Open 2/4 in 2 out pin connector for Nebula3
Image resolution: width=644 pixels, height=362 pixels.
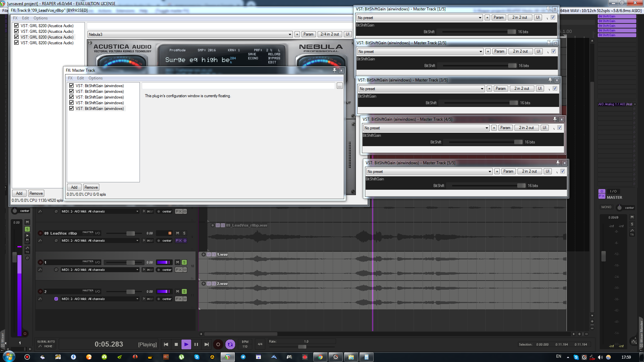pyautogui.click(x=330, y=34)
